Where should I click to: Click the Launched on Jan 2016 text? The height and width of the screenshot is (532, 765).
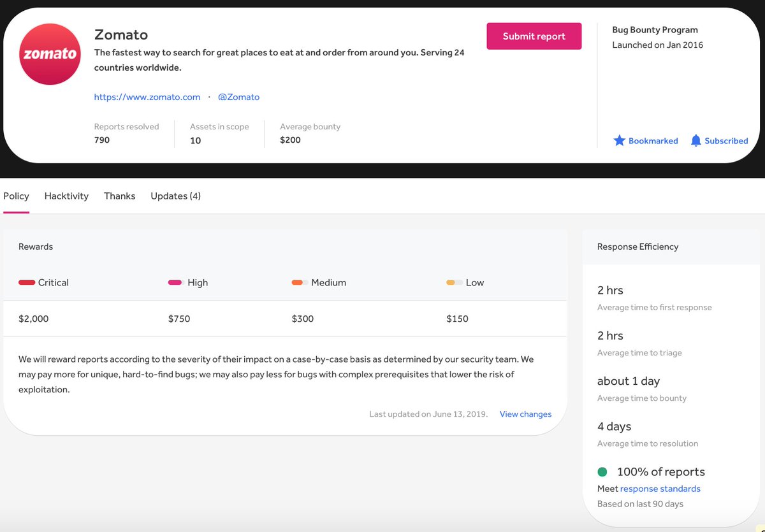(657, 45)
